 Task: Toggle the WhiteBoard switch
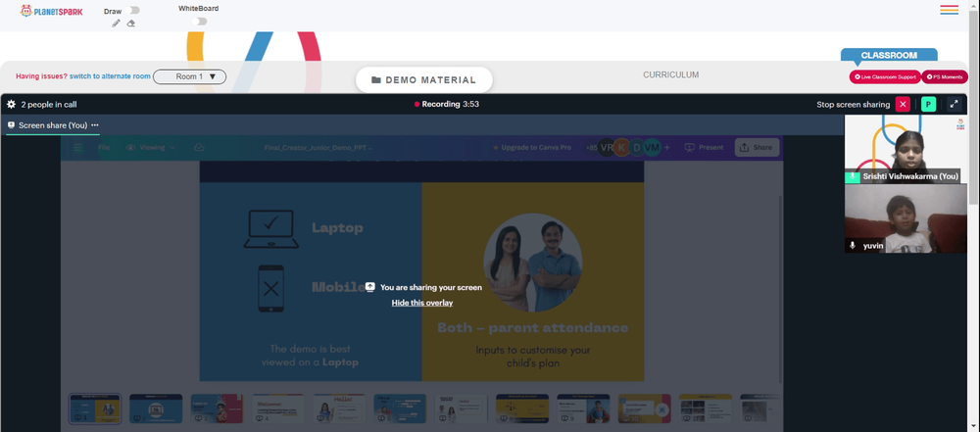click(x=199, y=22)
